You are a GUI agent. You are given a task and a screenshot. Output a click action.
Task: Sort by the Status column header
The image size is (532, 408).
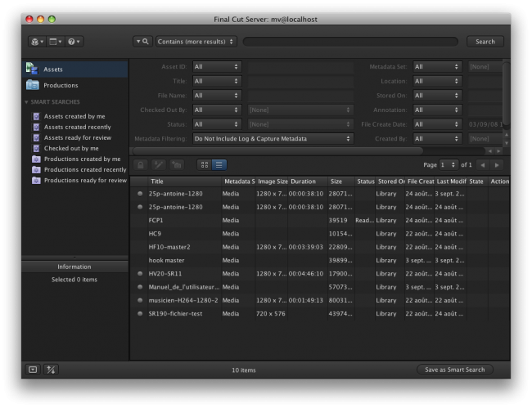coord(365,182)
